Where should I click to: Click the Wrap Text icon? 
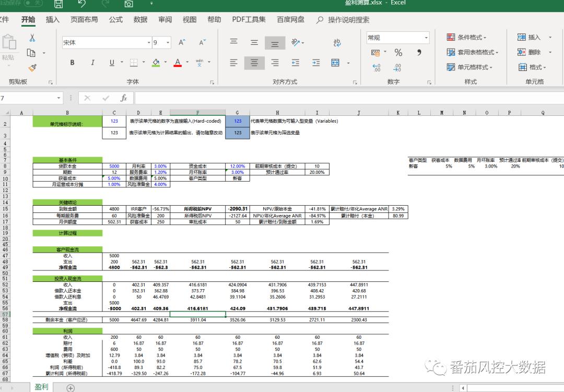pos(337,43)
